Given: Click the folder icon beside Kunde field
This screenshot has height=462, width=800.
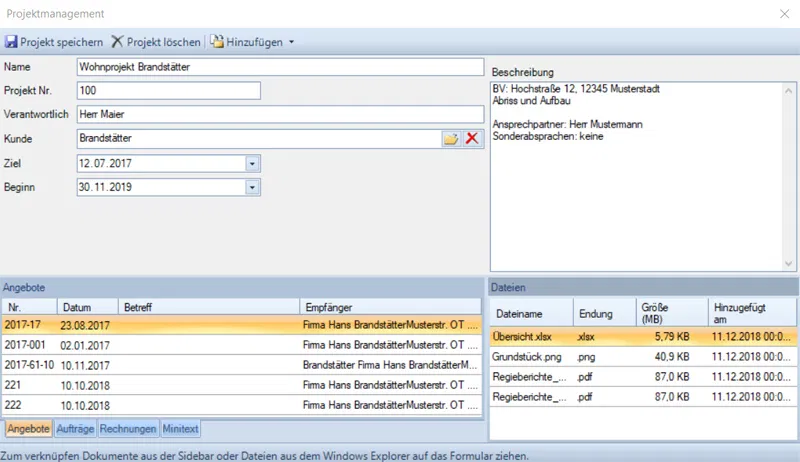Looking at the screenshot, I should (x=451, y=138).
